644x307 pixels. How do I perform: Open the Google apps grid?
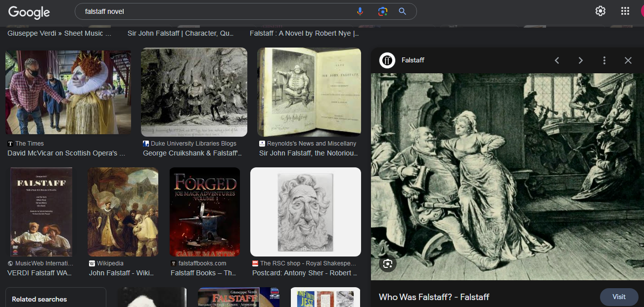pos(625,11)
